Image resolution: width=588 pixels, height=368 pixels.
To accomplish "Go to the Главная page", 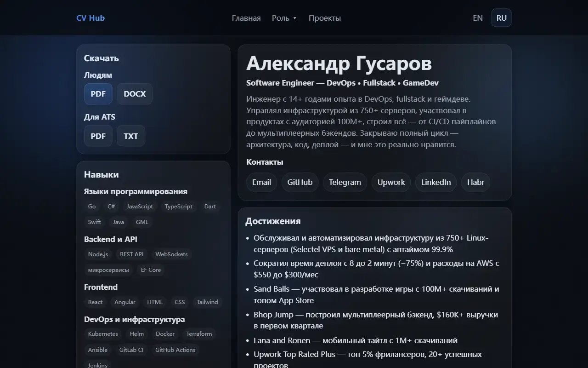I will click(x=246, y=18).
